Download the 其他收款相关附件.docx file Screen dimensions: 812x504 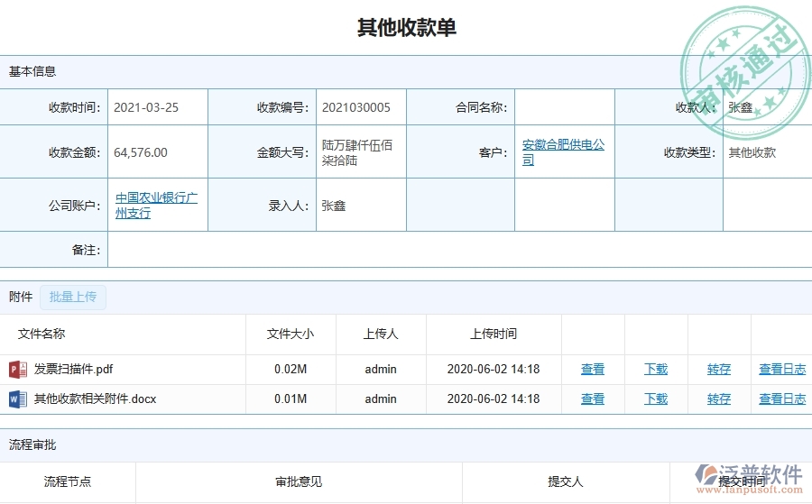point(656,399)
